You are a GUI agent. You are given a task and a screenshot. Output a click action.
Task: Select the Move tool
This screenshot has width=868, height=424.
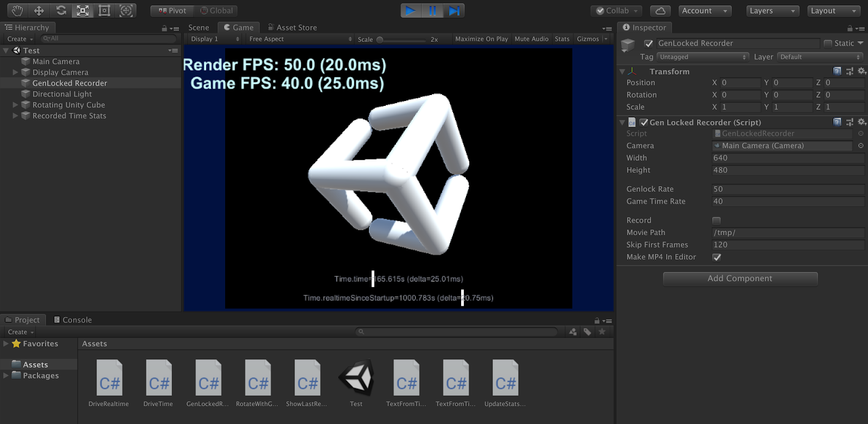[x=39, y=10]
